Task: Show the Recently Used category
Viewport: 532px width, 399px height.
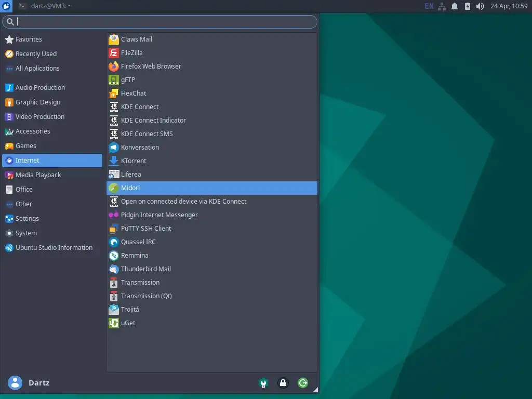Action: coord(52,54)
